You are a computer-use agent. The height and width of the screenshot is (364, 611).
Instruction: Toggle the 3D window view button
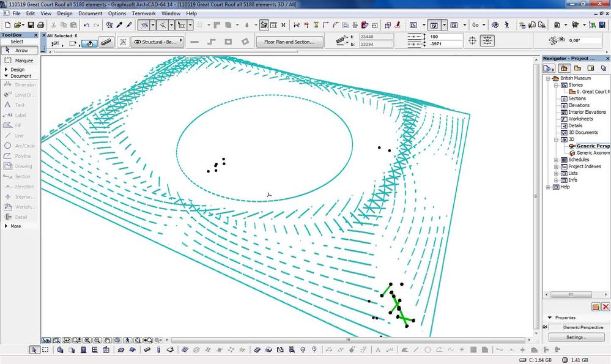point(434,25)
